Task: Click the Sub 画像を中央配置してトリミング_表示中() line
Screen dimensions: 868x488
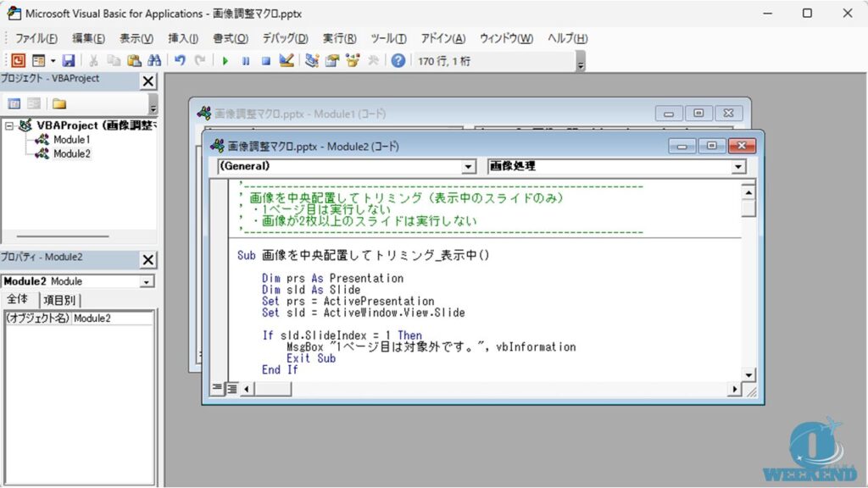Action: click(363, 255)
